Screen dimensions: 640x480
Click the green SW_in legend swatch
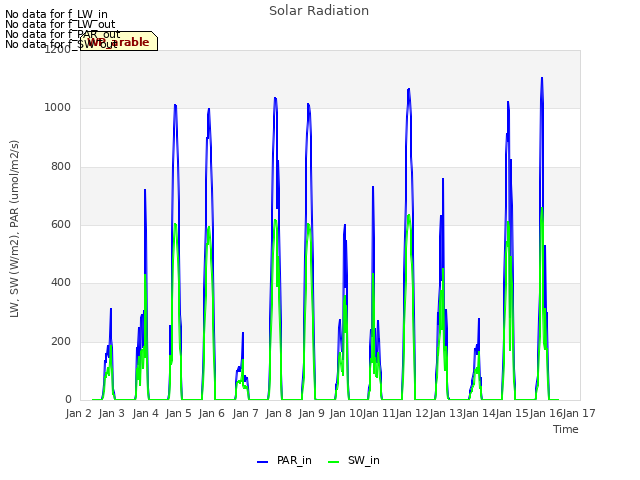tap(333, 462)
